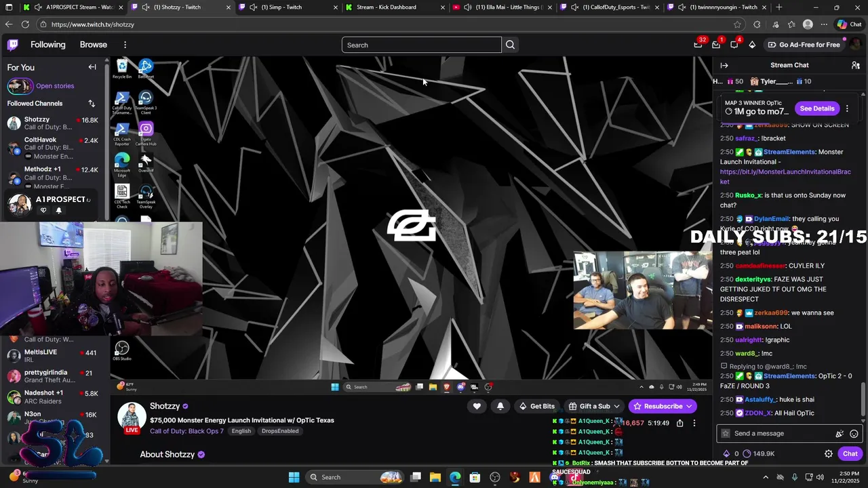Click the taskbar Search box
Image resolution: width=868 pixels, height=488 pixels.
356,477
